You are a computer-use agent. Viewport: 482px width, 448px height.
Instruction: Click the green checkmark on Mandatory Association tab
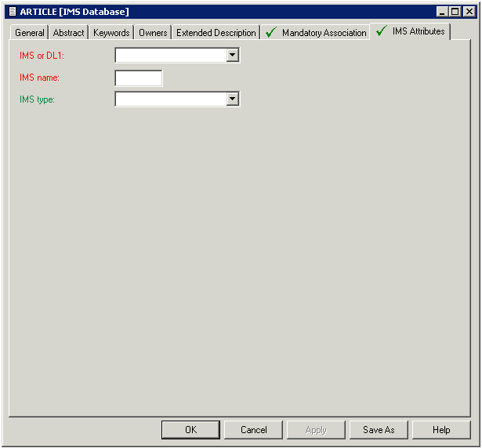click(271, 33)
